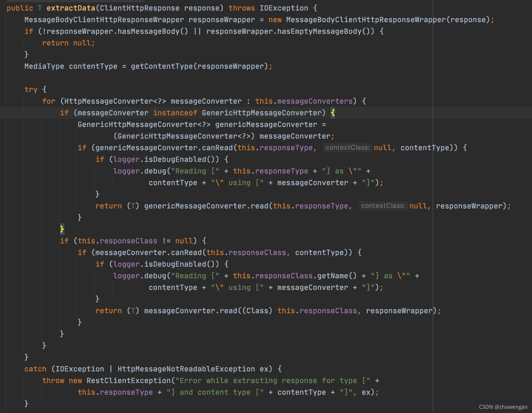Click the instanceof keyword
This screenshot has width=532, height=413.
tap(175, 113)
